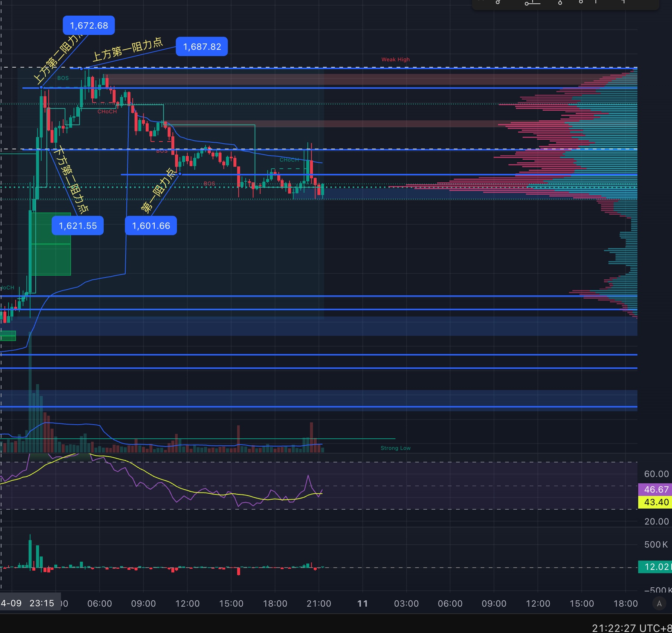The height and width of the screenshot is (633, 672).
Task: Click the 21:00 time axis label
Action: (x=319, y=604)
